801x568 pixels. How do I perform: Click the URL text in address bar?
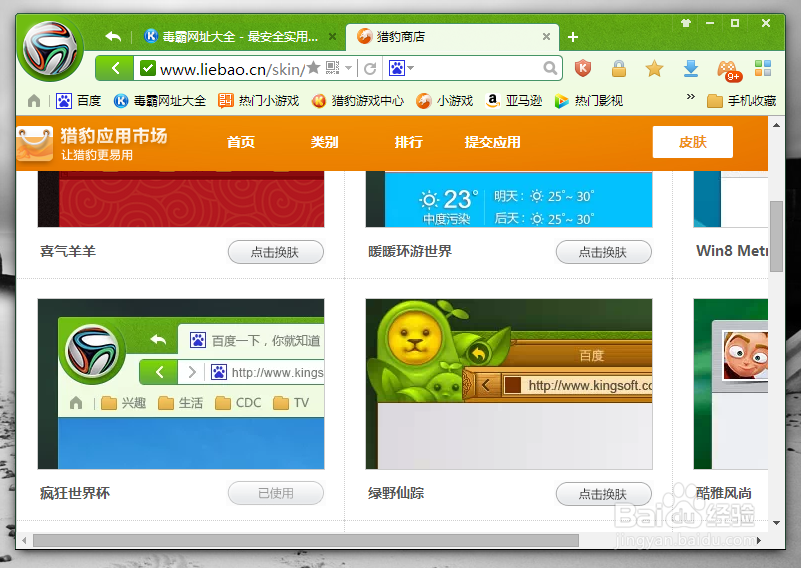point(232,69)
